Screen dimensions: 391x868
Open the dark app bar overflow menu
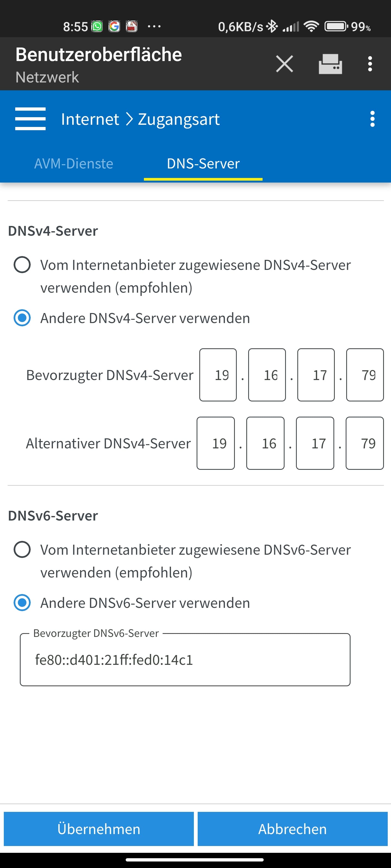tap(370, 64)
